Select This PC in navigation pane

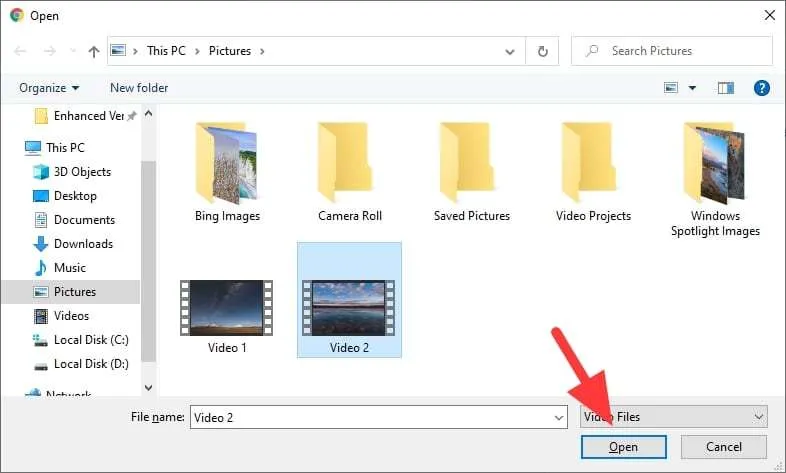click(55, 148)
